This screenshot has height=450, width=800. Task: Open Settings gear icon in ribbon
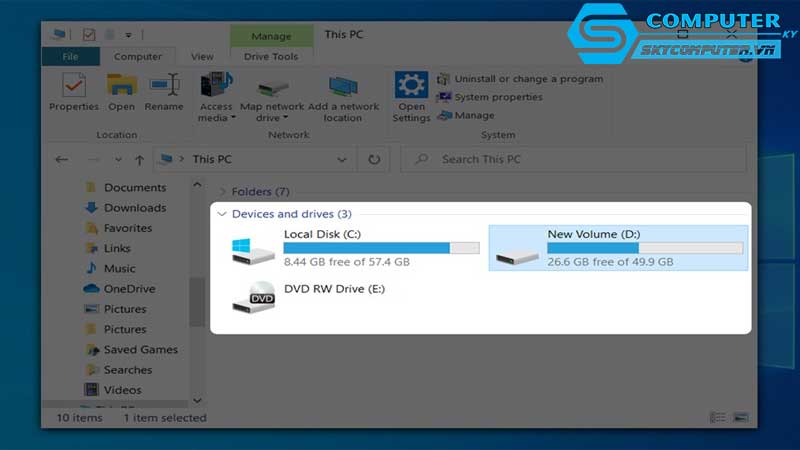click(x=411, y=87)
